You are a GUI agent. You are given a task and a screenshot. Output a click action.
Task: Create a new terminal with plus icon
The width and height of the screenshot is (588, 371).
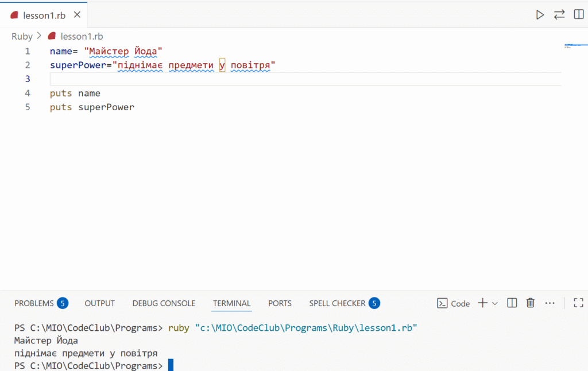482,303
